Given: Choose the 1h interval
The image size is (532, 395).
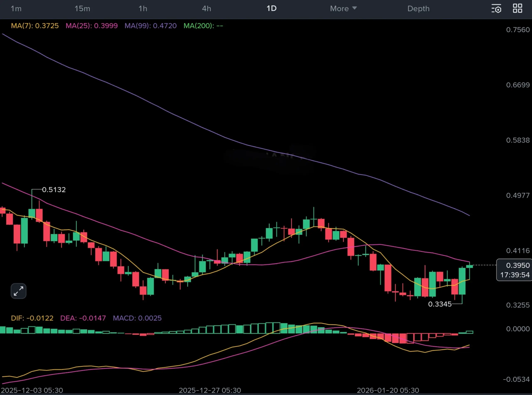Looking at the screenshot, I should [143, 9].
